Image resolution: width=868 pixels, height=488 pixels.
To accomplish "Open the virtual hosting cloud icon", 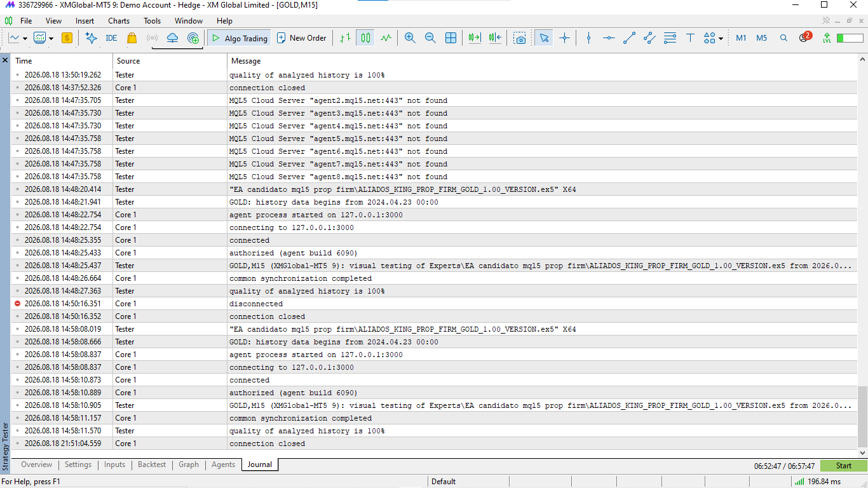I will pos(172,38).
